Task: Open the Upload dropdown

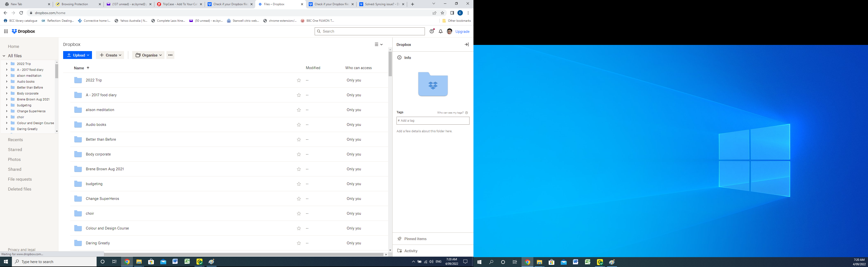Action: [x=77, y=55]
